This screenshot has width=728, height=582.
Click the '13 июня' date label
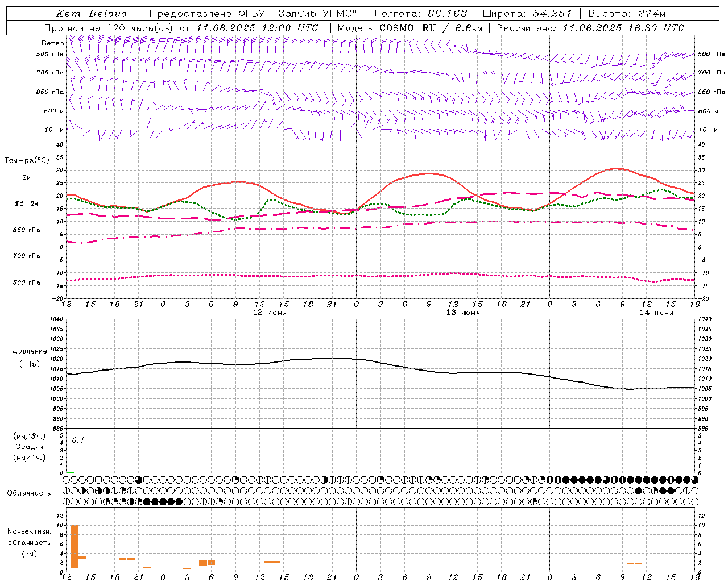click(x=463, y=313)
